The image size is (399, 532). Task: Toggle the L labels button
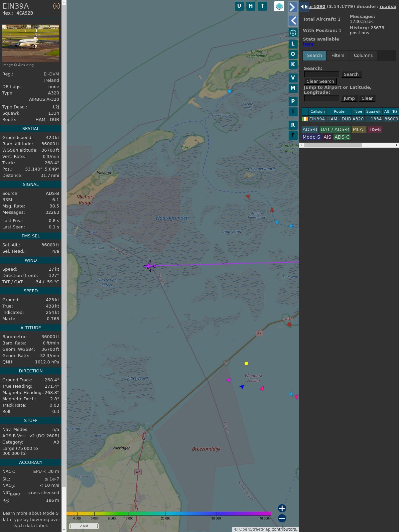[x=293, y=44]
